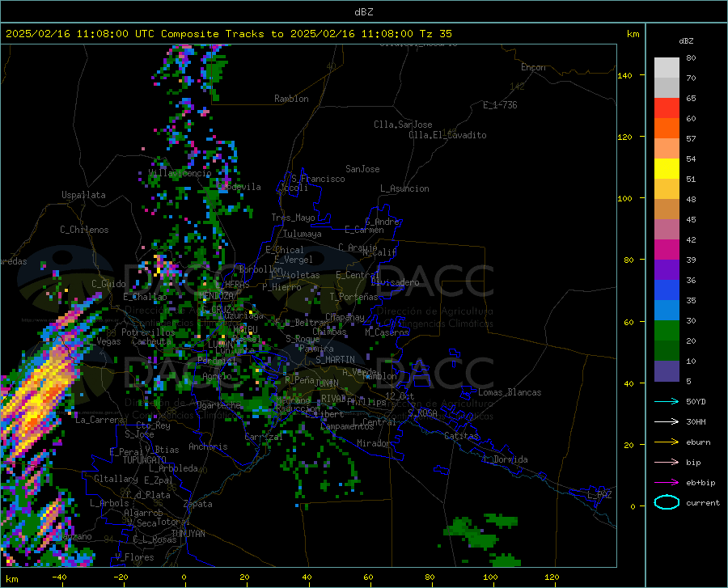The width and height of the screenshot is (728, 588).
Task: Click the '80' value on dBZ scale
Action: (x=691, y=58)
